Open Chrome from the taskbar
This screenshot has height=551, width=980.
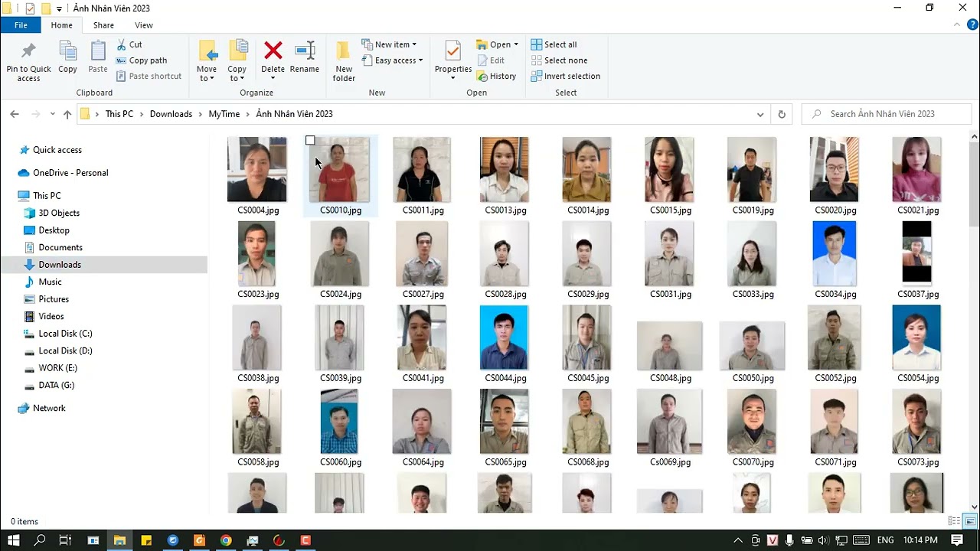(x=226, y=540)
